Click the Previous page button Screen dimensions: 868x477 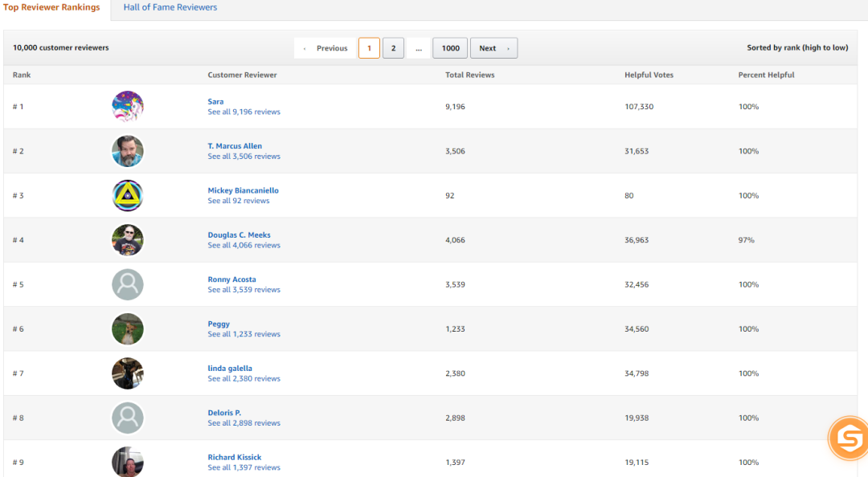click(x=325, y=48)
